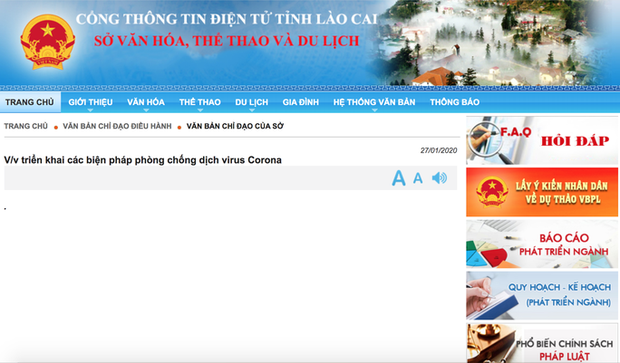Go to Trang chủ breadcrumb link
This screenshot has width=620, height=363.
point(26,126)
